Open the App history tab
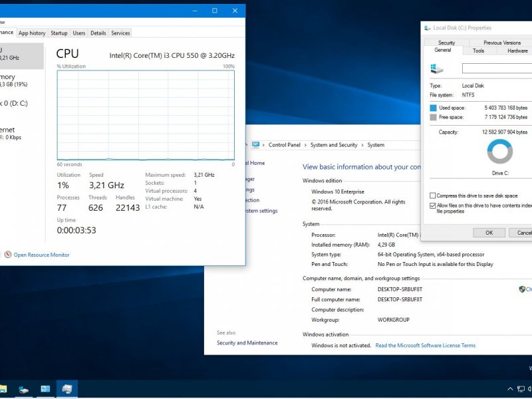The image size is (532, 399). coord(32,33)
